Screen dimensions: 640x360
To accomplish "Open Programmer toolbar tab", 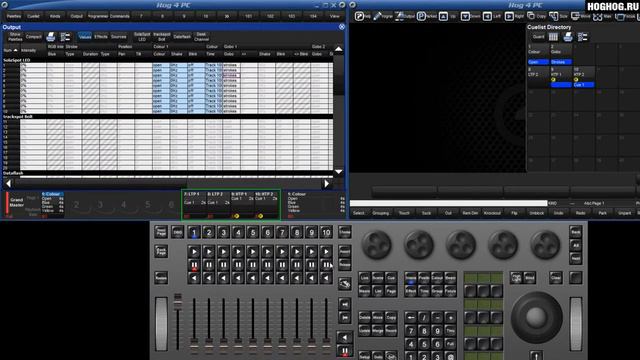I will [x=98, y=16].
